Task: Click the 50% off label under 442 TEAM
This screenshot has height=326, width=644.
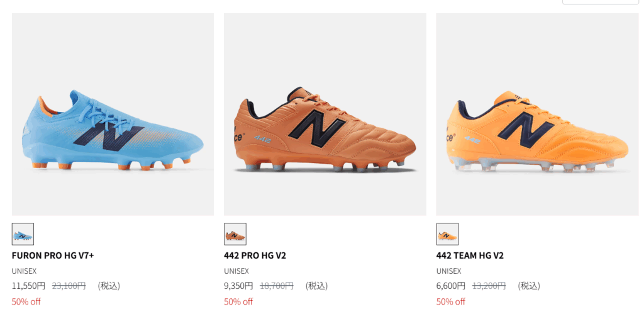Action: [x=450, y=301]
